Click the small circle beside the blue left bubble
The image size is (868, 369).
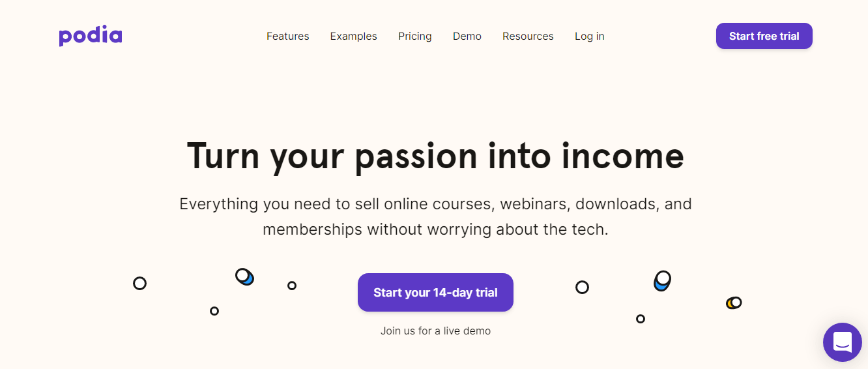[x=292, y=286]
